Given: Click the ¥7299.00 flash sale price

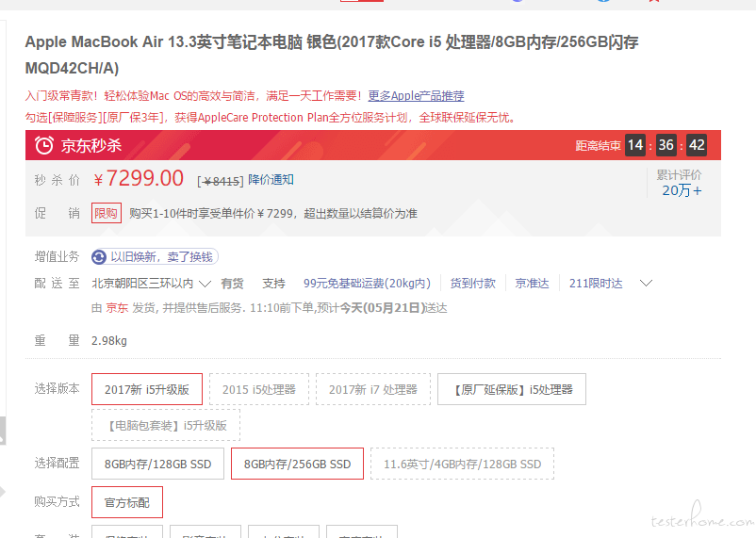Looking at the screenshot, I should click(x=139, y=179).
